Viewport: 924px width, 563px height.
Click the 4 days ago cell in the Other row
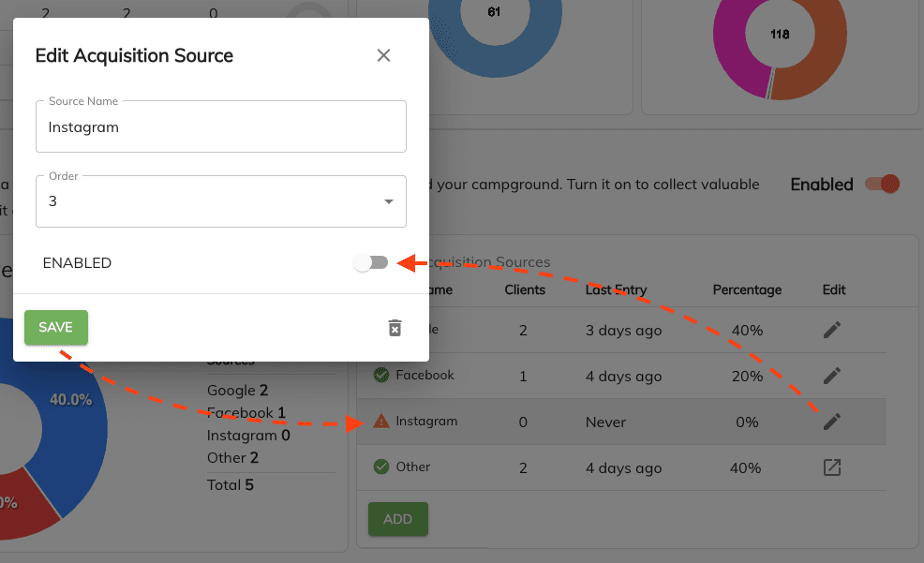click(x=623, y=468)
